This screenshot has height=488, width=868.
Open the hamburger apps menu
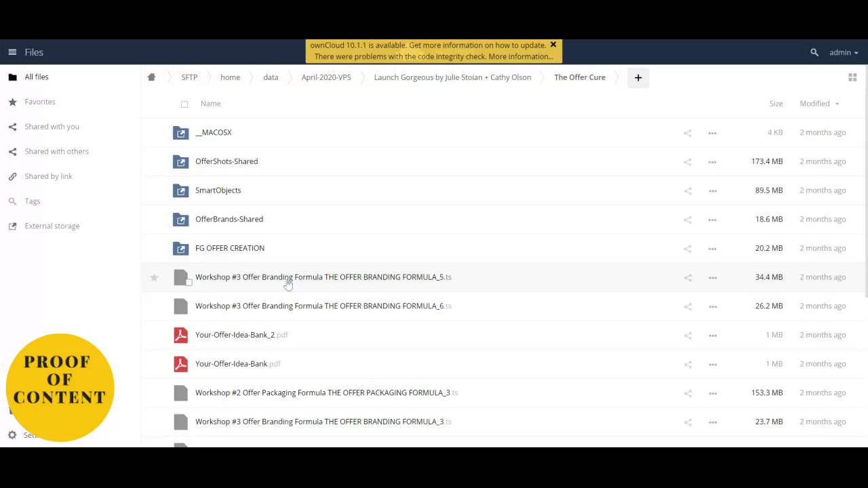(12, 52)
